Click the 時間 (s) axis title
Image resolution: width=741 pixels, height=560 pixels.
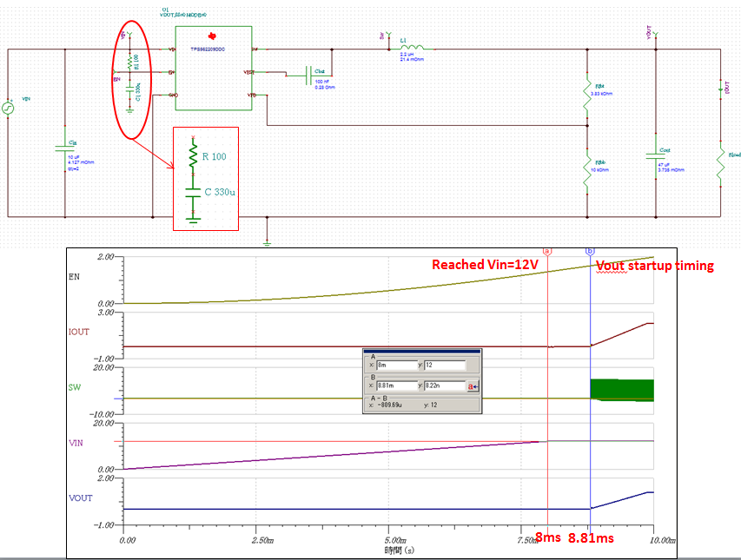point(400,550)
